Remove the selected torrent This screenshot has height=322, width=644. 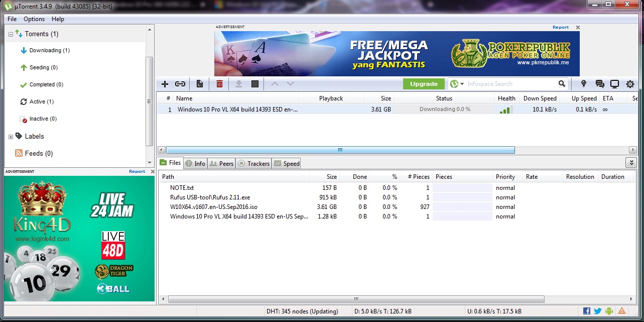click(219, 84)
